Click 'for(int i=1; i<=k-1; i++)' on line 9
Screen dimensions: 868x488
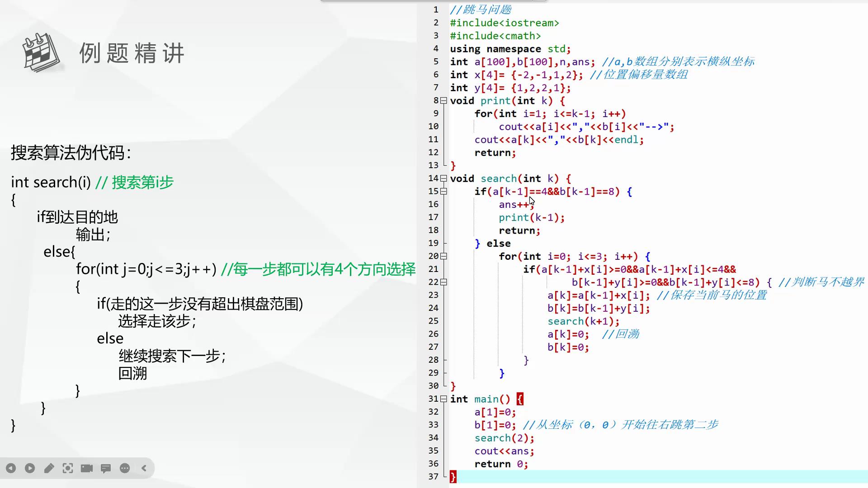pos(550,114)
